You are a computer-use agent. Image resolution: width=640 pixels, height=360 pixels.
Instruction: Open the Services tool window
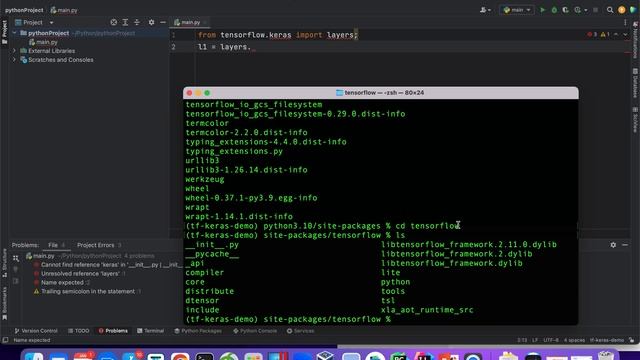[300, 331]
